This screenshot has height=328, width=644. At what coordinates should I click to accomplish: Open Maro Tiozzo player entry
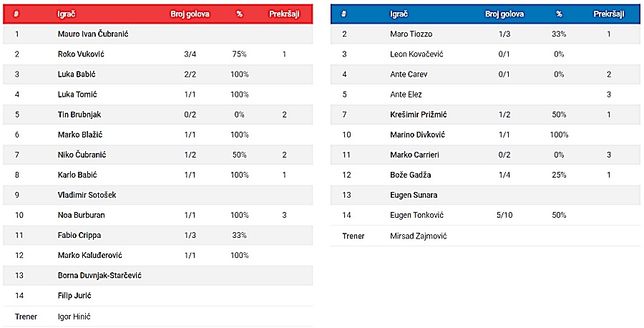click(x=485, y=34)
